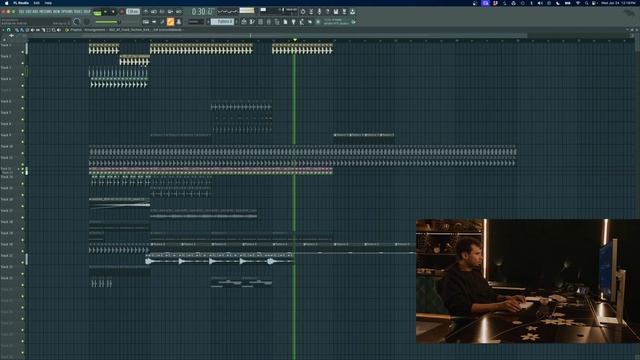The image size is (640, 360).
Task: Select the Track 9 header label
Action: 6,135
